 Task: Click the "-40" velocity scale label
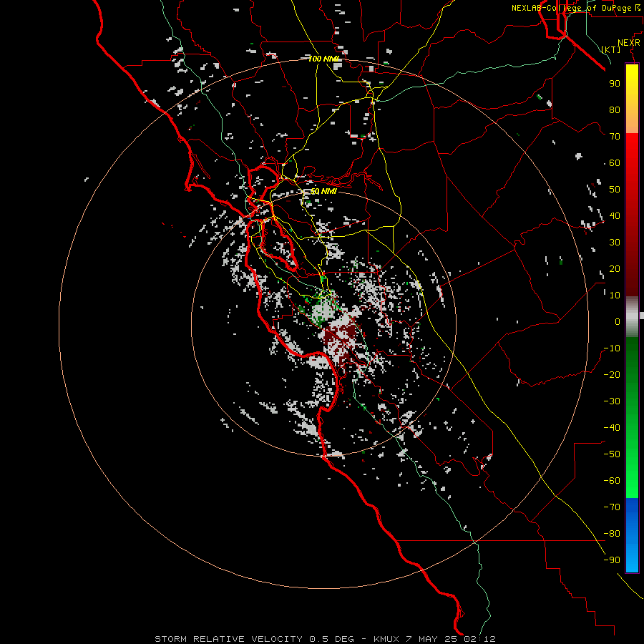coord(612,428)
